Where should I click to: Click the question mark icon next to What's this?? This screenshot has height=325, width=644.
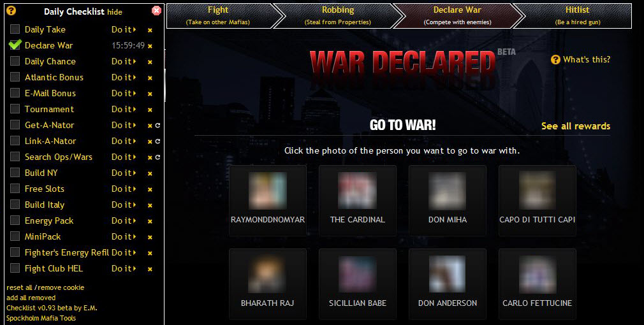[555, 60]
